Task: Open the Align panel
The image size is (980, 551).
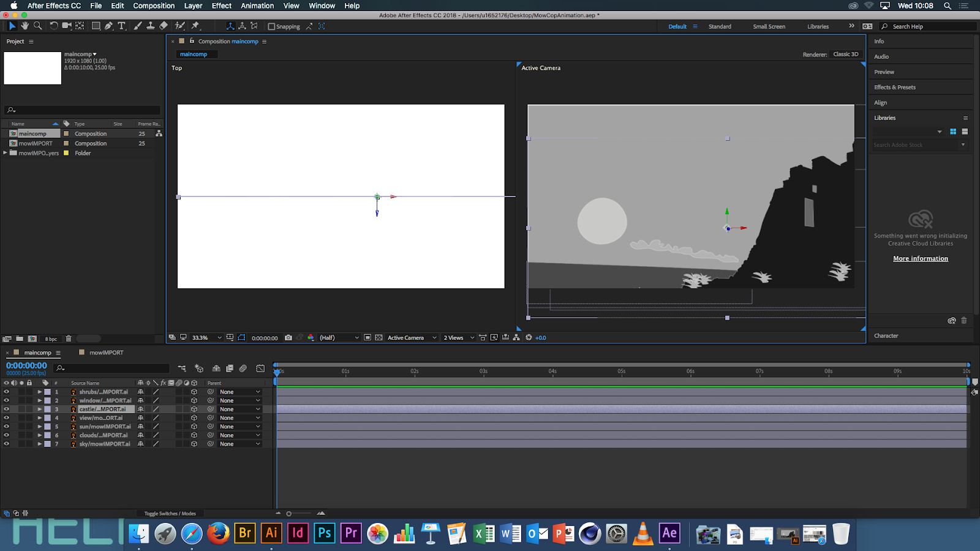Action: [881, 102]
